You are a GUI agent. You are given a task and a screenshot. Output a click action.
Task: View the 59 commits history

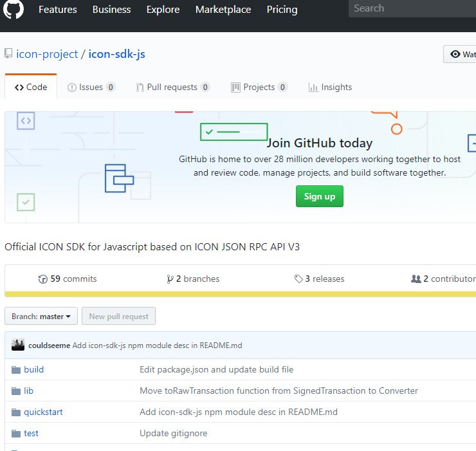point(68,279)
